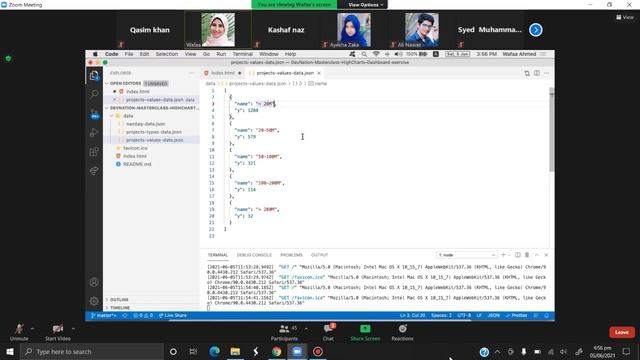This screenshot has width=640, height=360.
Task: Show next participants with the blue arrow
Action: point(536,30)
